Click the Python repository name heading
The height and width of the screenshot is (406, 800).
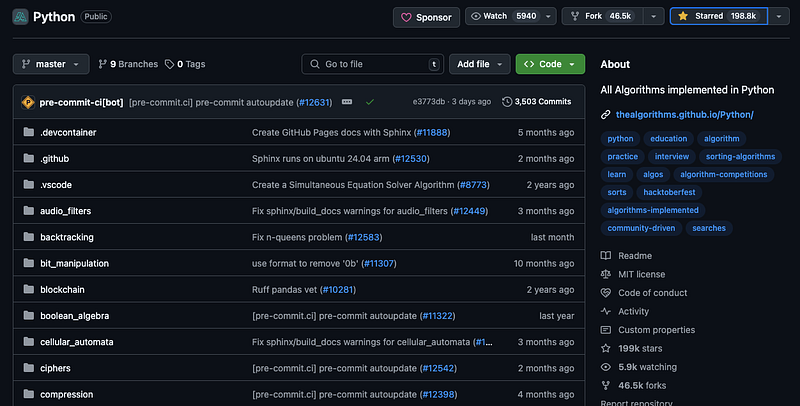click(54, 17)
